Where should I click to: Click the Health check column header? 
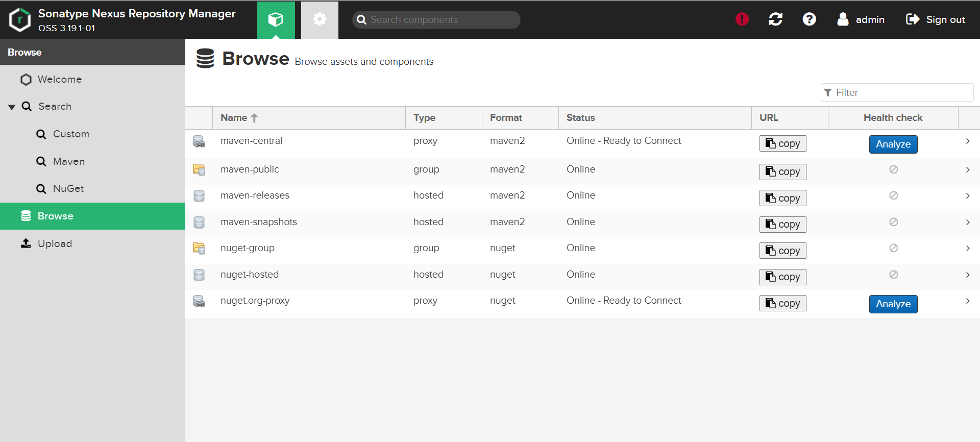(x=893, y=117)
